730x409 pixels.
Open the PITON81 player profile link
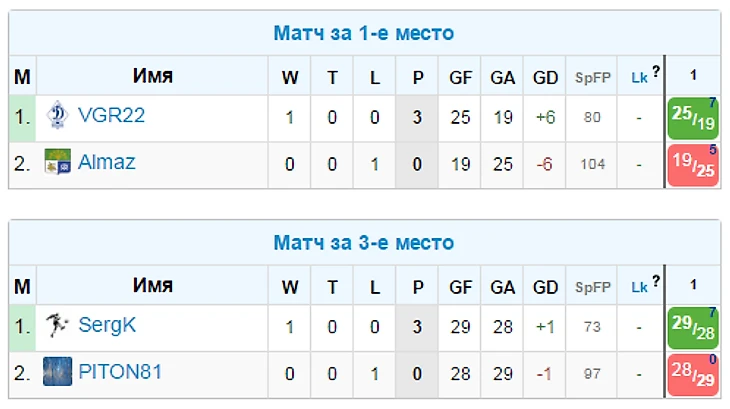point(119,372)
